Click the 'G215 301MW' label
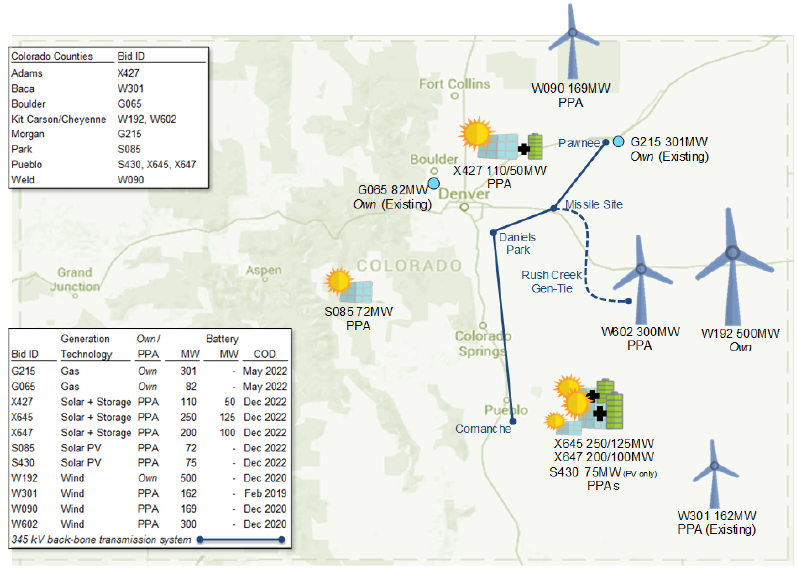Viewport: 797px width, 569px height. tap(669, 142)
